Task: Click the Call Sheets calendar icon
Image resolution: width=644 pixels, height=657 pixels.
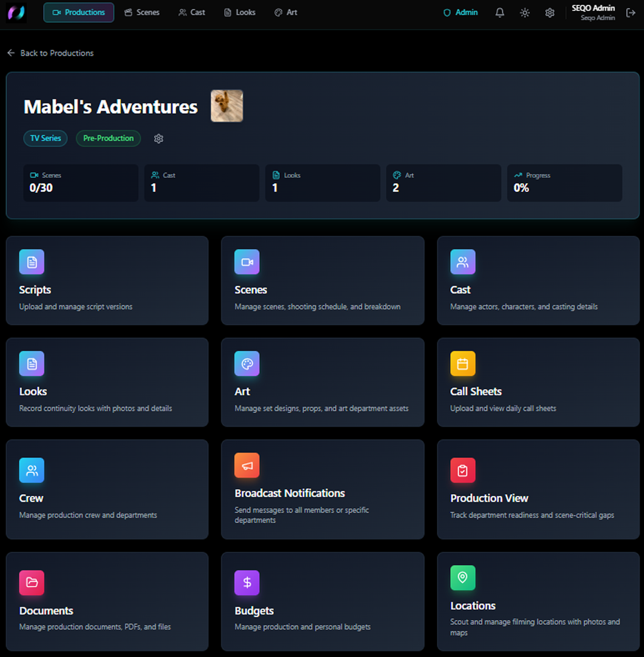Action: click(463, 363)
